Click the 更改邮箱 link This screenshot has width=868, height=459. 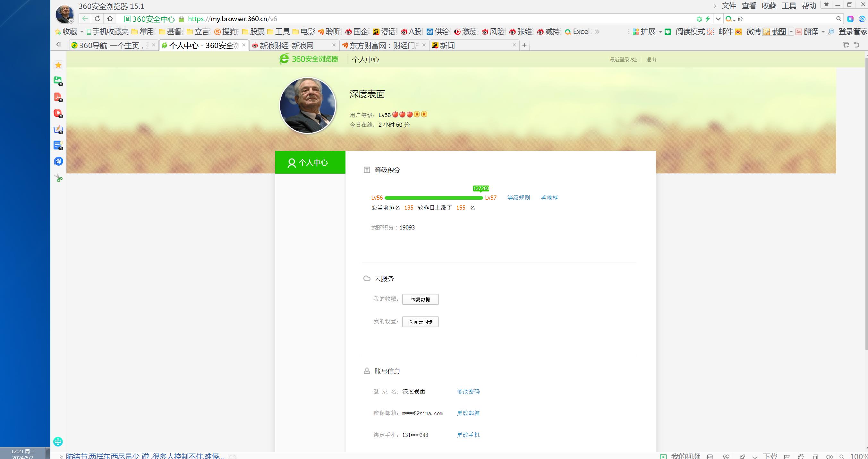pos(468,413)
